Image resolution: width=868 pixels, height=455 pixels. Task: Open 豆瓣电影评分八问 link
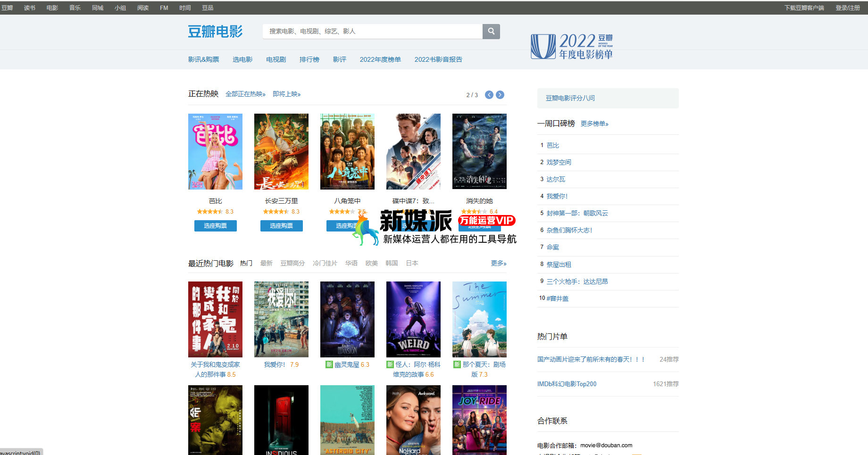coord(570,98)
